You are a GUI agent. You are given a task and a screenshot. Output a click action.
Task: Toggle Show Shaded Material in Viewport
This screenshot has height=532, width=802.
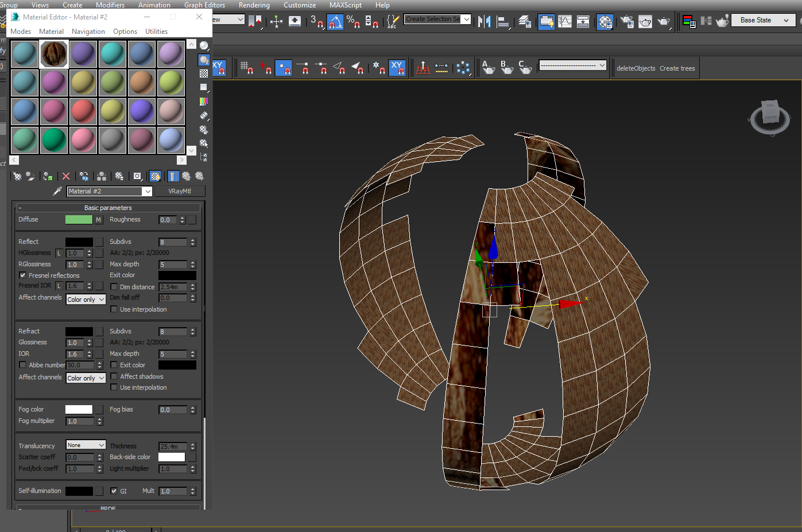coord(156,176)
